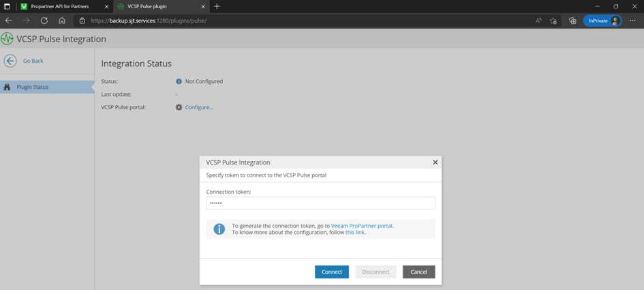Click the read aloud icon
Viewport: 644px width, 290px height.
[x=538, y=20]
